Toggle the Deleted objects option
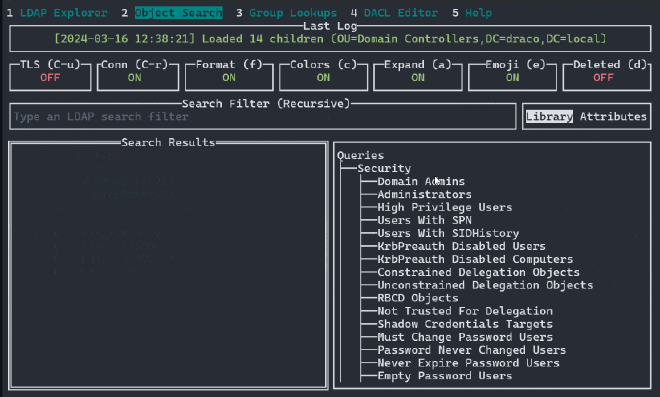Screen dimensions: 660x397 607,75
